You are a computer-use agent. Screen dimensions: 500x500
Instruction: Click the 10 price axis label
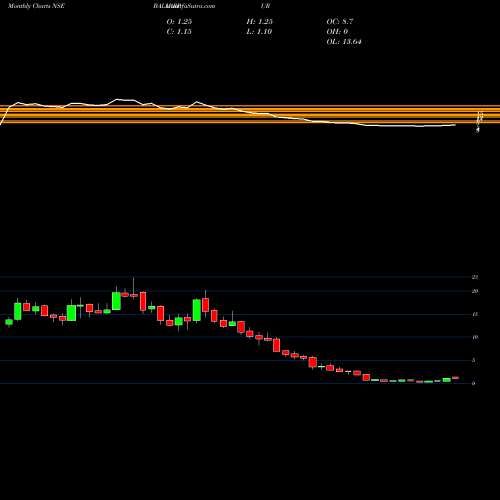475,337
